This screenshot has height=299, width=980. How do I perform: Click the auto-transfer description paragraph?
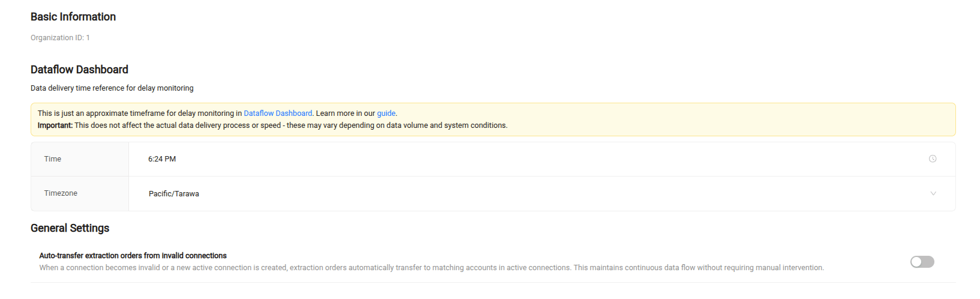(x=431, y=268)
